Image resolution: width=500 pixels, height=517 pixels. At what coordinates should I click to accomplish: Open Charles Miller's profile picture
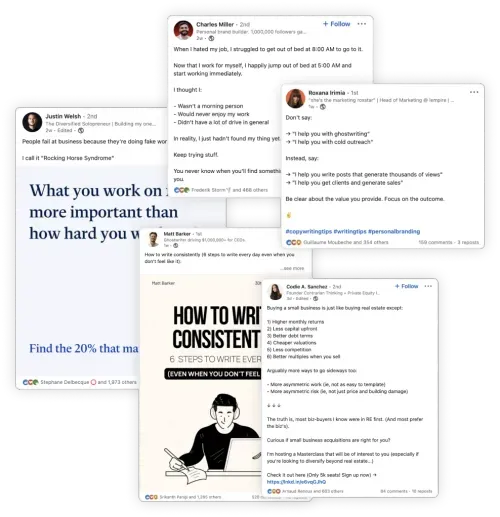pyautogui.click(x=183, y=30)
